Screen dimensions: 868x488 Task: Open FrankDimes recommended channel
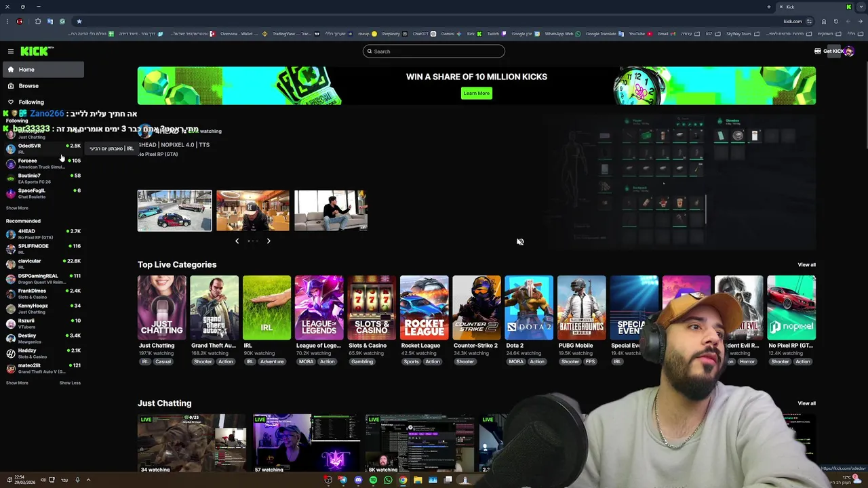tap(43, 293)
